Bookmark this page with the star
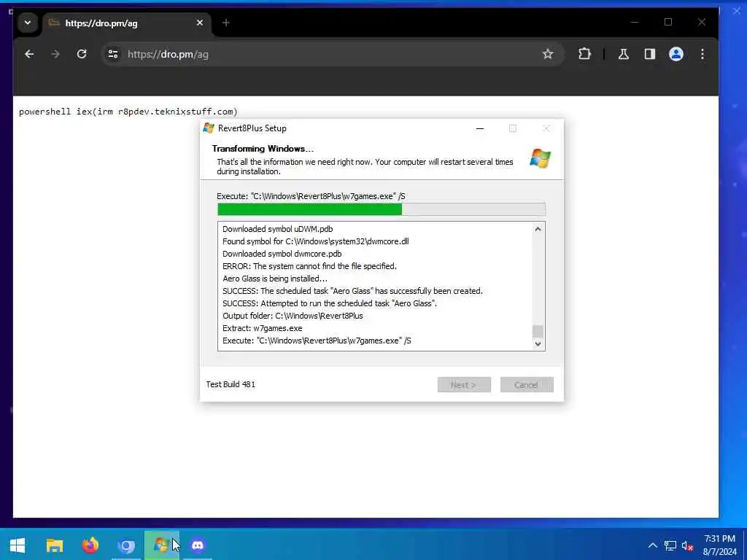747x560 pixels. click(548, 54)
